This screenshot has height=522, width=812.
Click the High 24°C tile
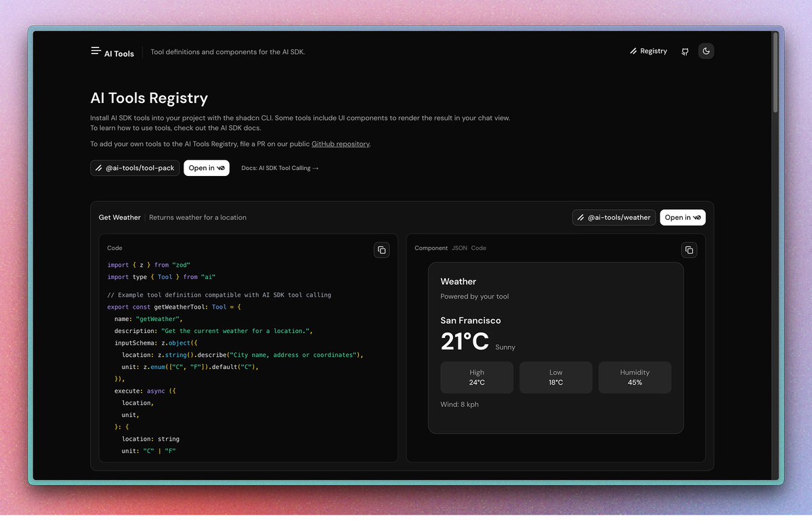point(477,377)
